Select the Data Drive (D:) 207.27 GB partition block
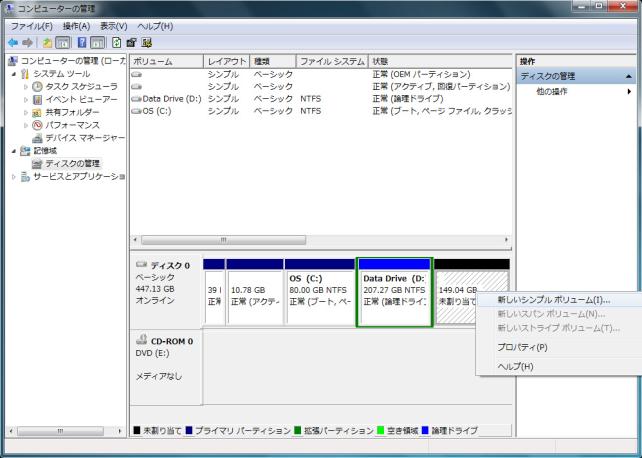This screenshot has height=458, width=642. coord(394,292)
